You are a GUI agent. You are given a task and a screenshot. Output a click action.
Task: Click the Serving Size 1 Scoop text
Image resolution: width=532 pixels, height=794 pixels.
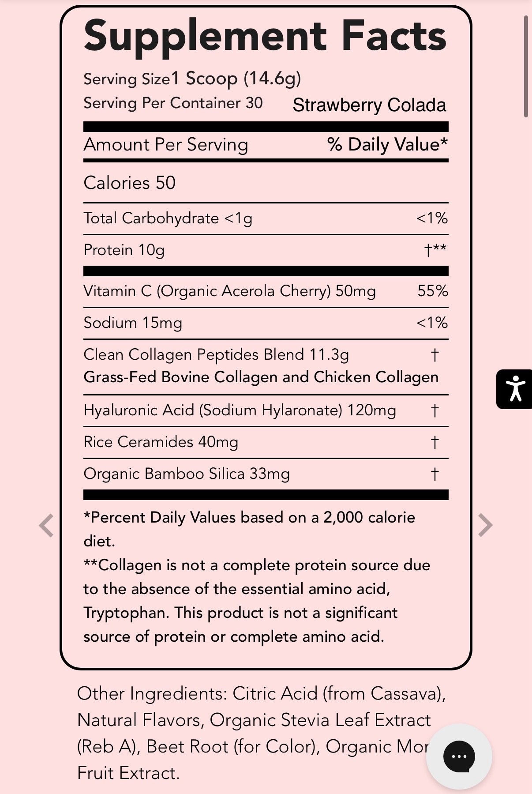(192, 79)
